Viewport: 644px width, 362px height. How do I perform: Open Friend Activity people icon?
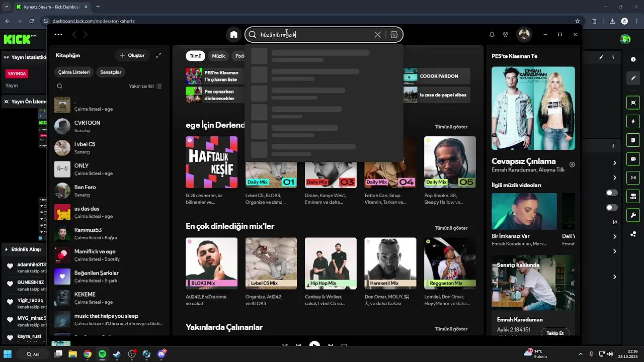coord(506,35)
